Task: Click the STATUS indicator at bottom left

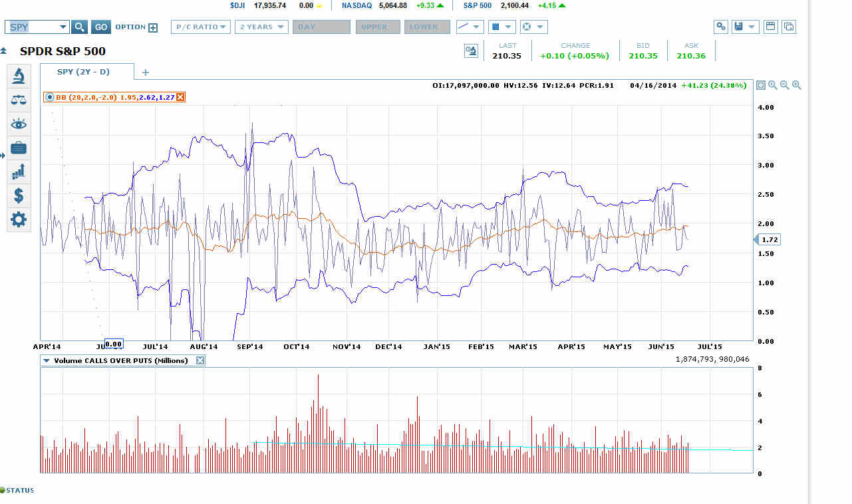Action: [x=17, y=490]
